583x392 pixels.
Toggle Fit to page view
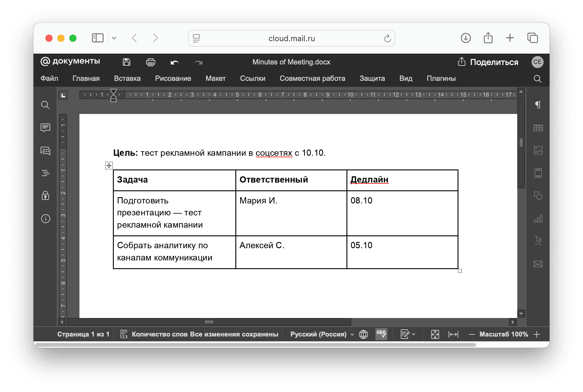coord(435,334)
